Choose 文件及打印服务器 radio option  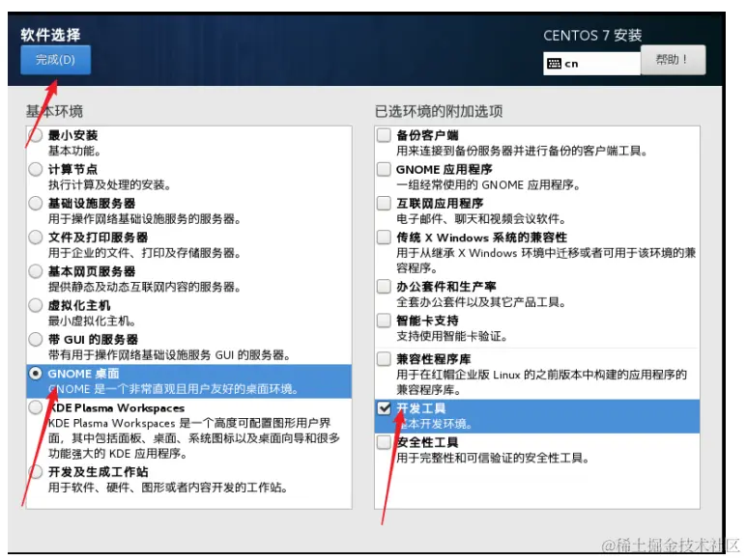(x=35, y=238)
